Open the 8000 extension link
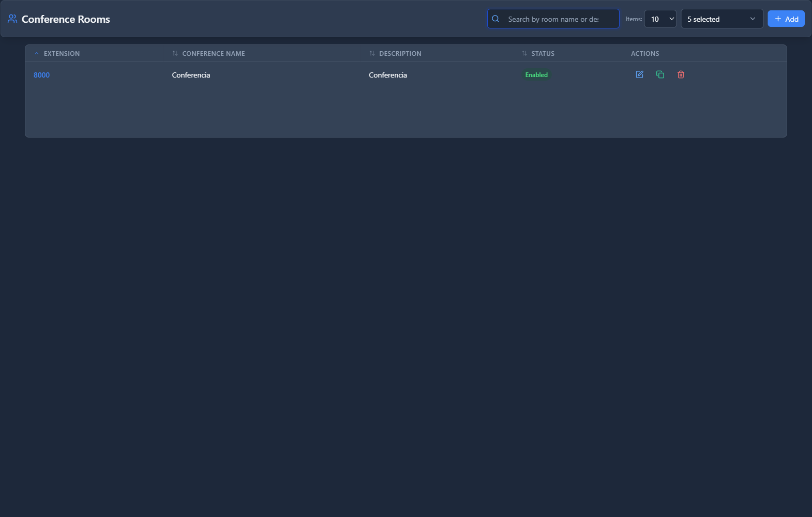This screenshot has width=812, height=517. point(41,75)
